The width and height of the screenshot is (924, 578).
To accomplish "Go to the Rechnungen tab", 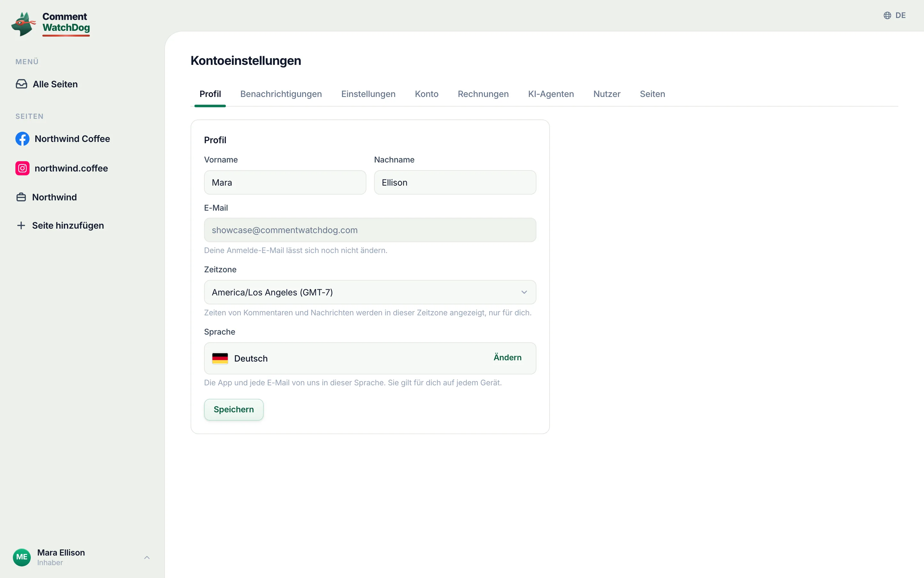I will coord(483,94).
